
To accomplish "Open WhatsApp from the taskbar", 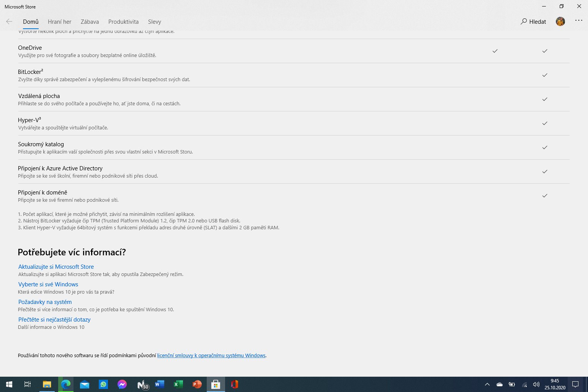I will 103,384.
